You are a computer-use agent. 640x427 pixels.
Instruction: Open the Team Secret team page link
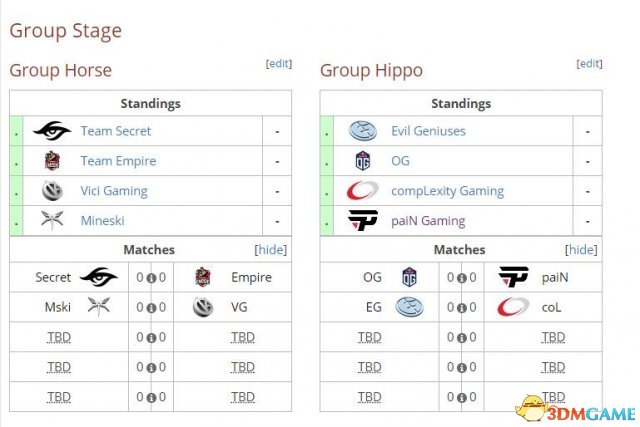116,131
